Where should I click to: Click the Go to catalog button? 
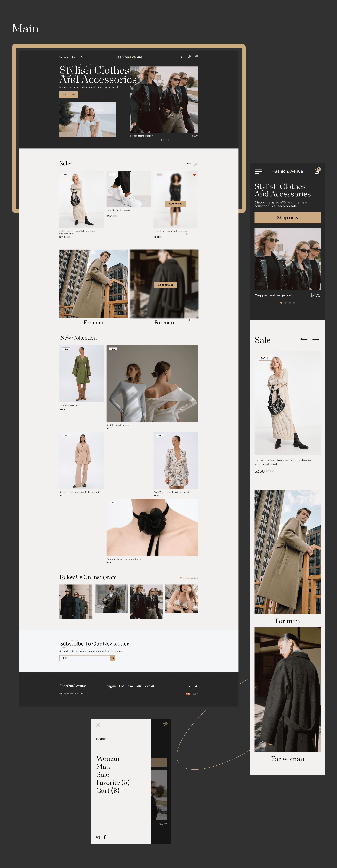166,285
